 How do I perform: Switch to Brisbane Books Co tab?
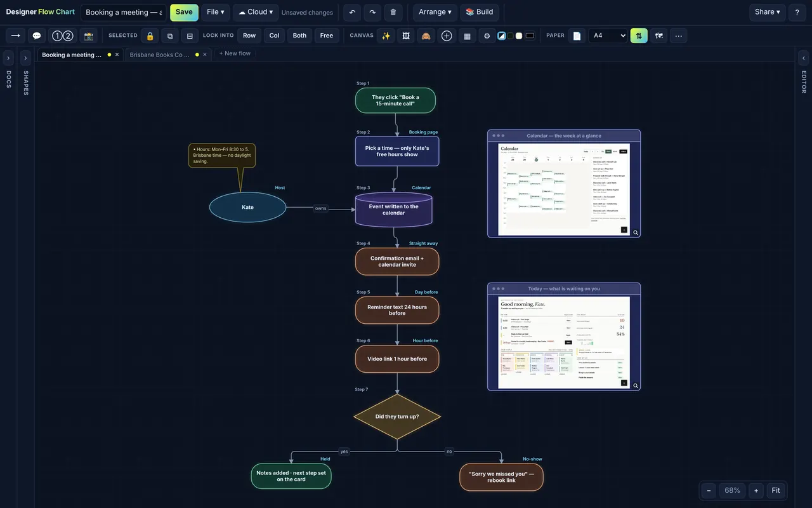coord(160,55)
